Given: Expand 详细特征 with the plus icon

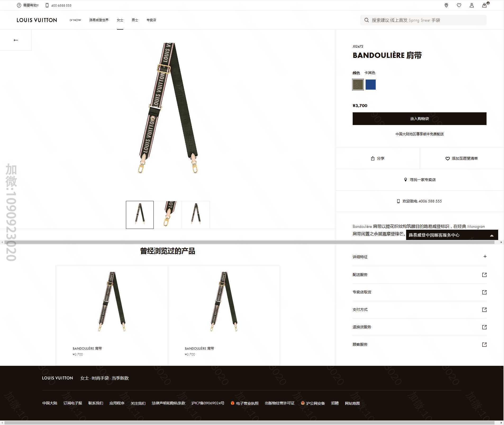Looking at the screenshot, I should [485, 256].
